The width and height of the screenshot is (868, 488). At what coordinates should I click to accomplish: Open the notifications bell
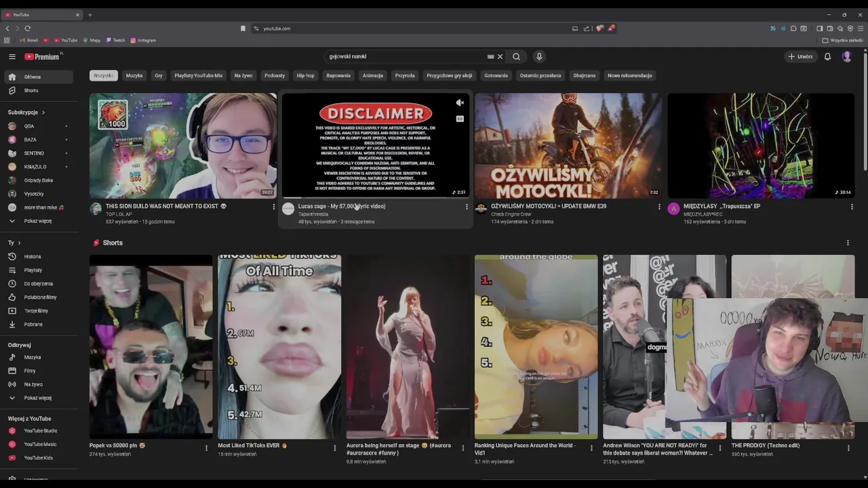tap(827, 57)
